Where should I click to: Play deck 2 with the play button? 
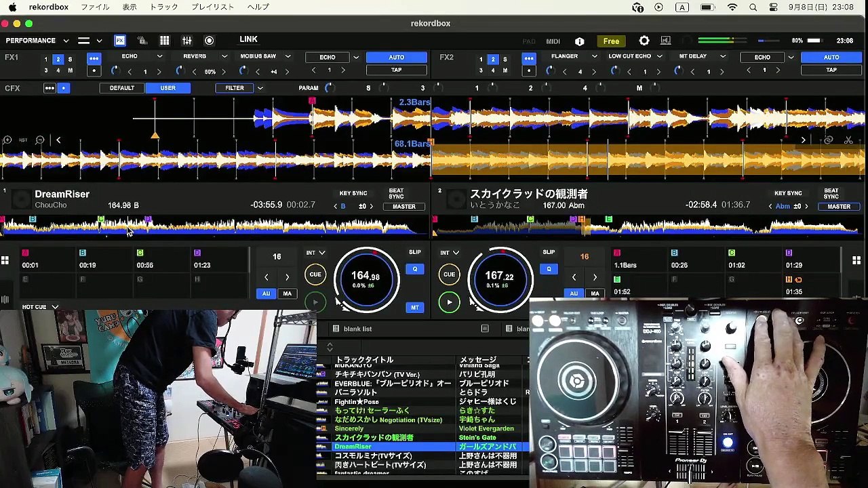click(x=449, y=302)
